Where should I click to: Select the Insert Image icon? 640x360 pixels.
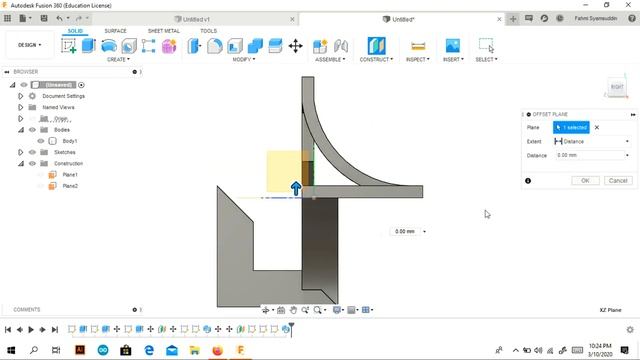click(x=453, y=46)
